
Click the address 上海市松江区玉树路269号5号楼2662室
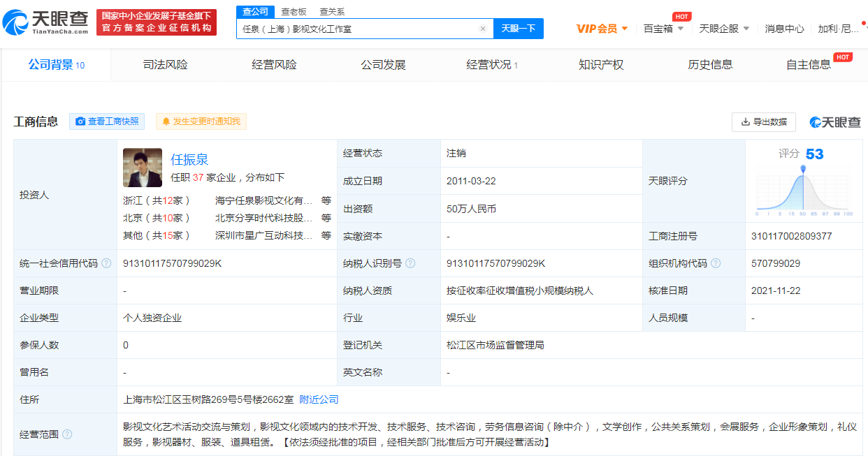(x=208, y=399)
